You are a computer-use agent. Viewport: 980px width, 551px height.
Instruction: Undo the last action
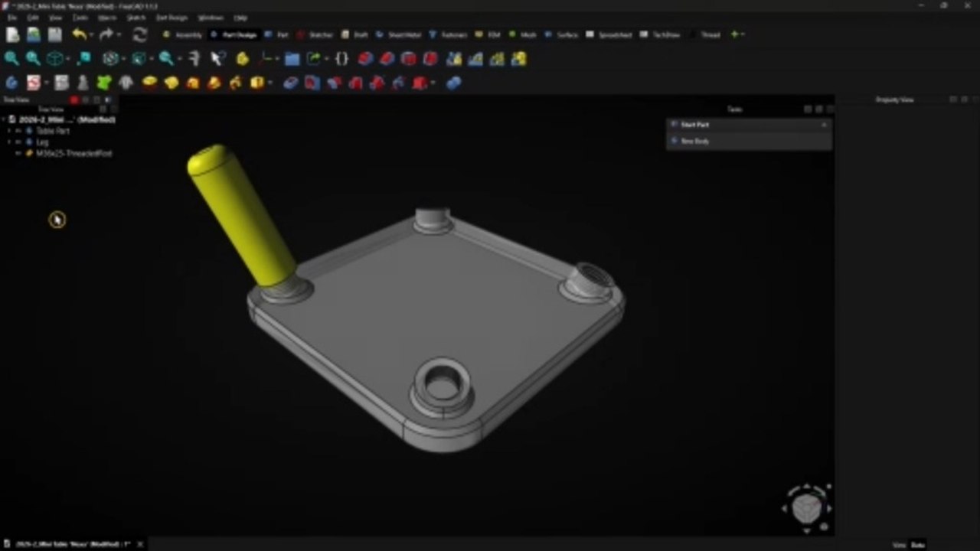coord(78,34)
